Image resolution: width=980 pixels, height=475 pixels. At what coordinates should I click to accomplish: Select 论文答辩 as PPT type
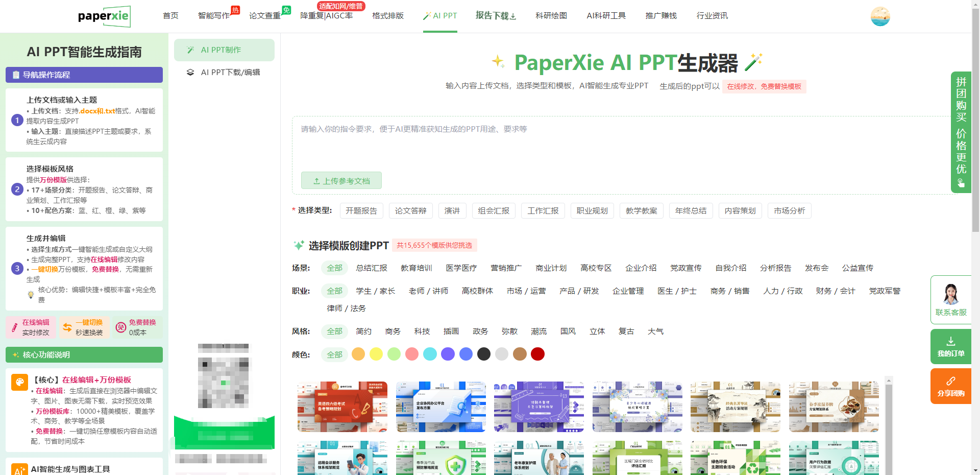point(410,211)
